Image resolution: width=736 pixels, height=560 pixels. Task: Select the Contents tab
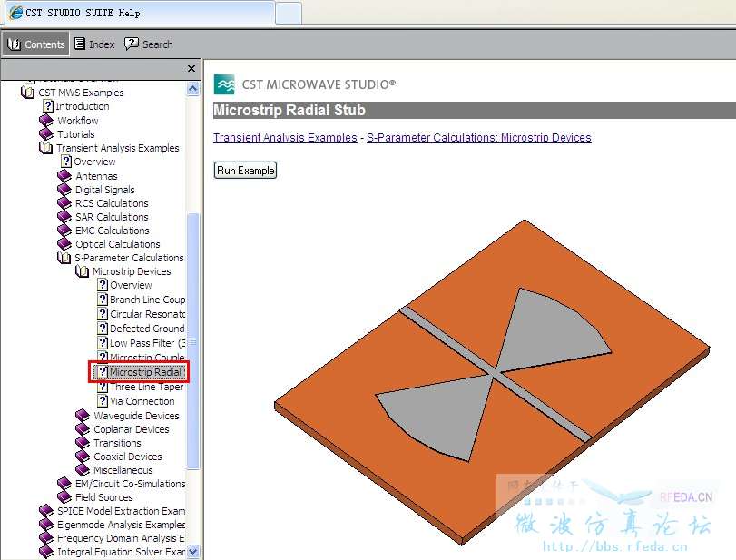pos(36,44)
